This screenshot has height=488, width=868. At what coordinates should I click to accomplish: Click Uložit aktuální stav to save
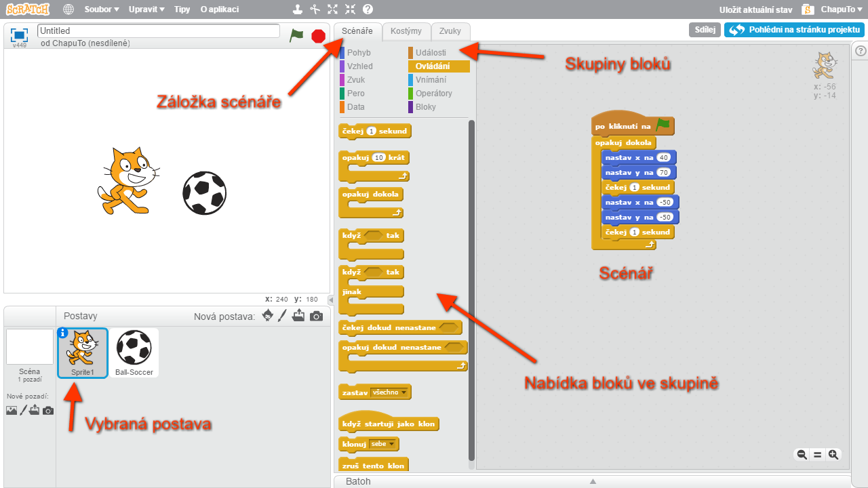[756, 9]
